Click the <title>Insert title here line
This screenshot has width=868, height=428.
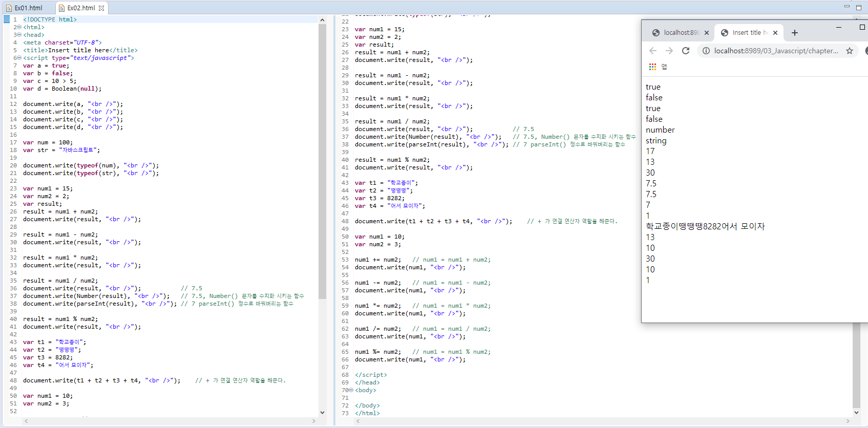click(x=80, y=50)
